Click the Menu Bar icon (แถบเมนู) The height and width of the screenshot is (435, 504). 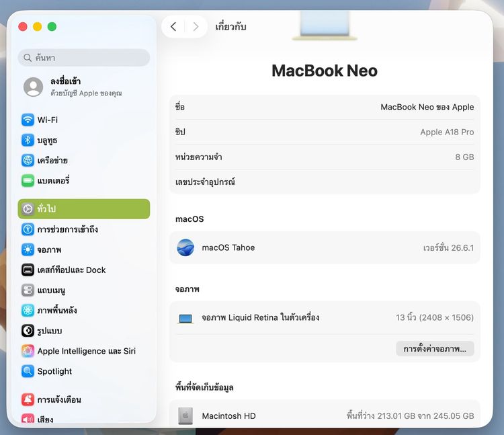(x=28, y=290)
